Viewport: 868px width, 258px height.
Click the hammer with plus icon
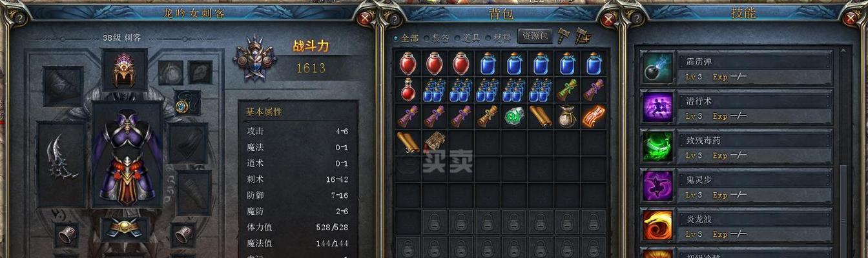click(583, 36)
